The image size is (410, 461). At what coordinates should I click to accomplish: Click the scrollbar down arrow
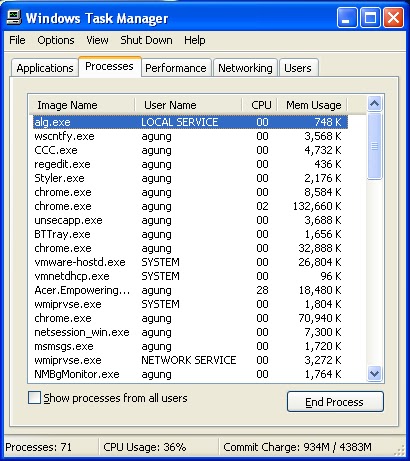click(x=374, y=373)
